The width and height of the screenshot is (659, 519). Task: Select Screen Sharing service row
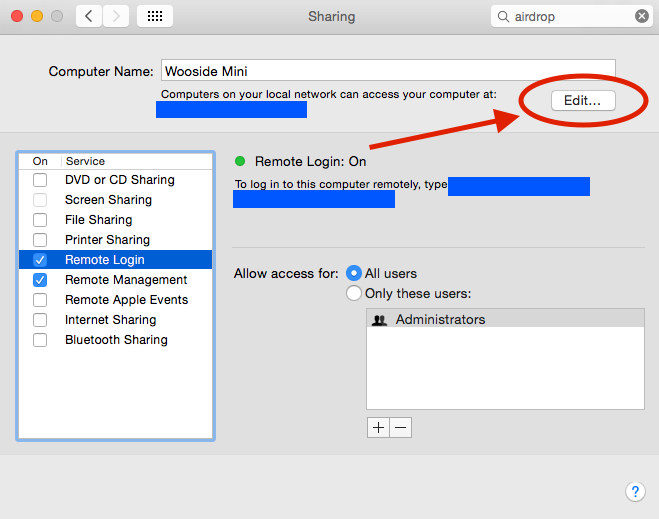[x=116, y=200]
